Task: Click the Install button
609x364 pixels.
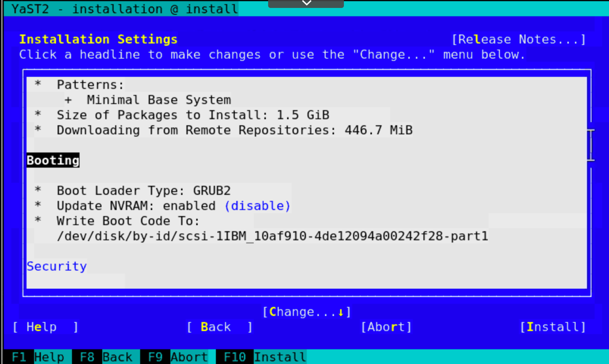Action: (553, 327)
